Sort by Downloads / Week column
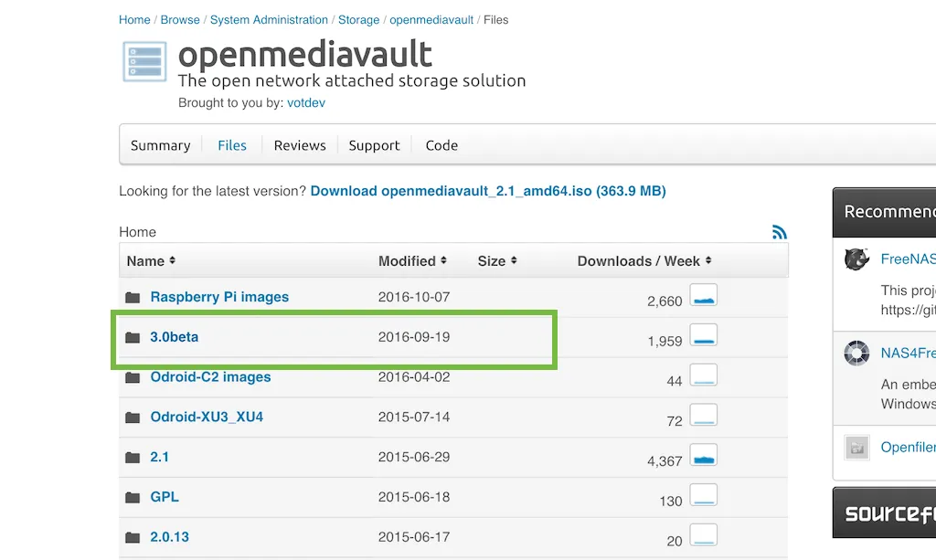Image resolution: width=936 pixels, height=560 pixels. pos(644,261)
